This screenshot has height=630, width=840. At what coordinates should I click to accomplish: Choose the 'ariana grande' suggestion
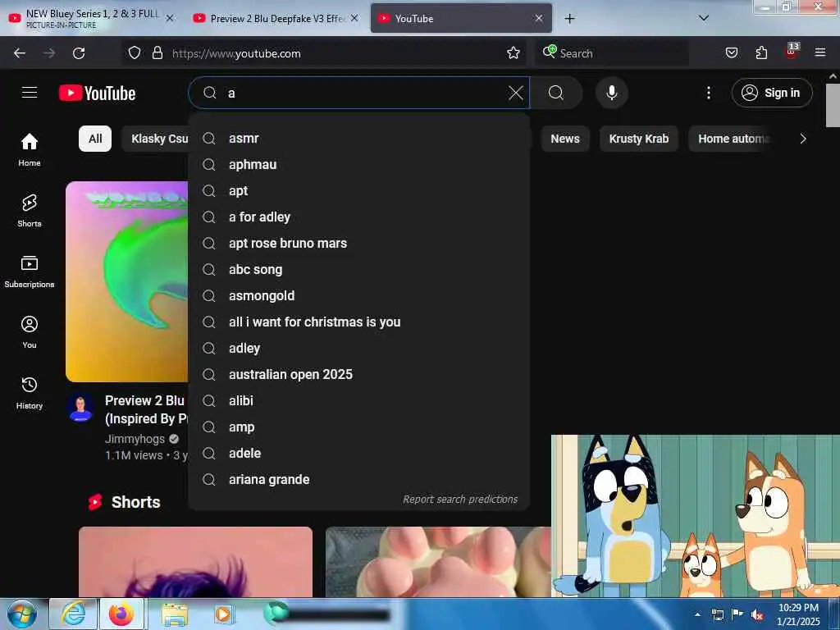tap(359, 479)
